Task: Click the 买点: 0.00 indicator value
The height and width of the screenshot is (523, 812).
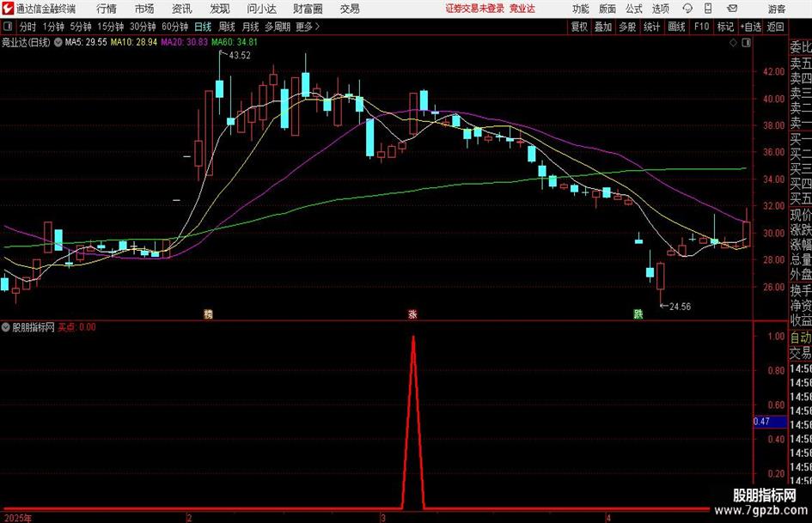Action: (76, 327)
